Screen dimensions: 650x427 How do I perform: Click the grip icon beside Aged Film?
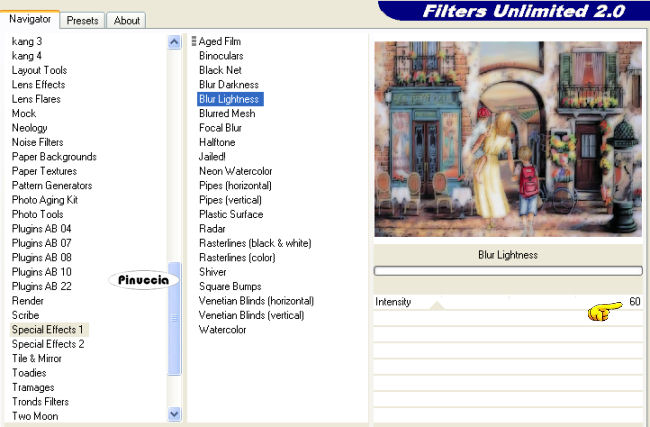(x=194, y=41)
